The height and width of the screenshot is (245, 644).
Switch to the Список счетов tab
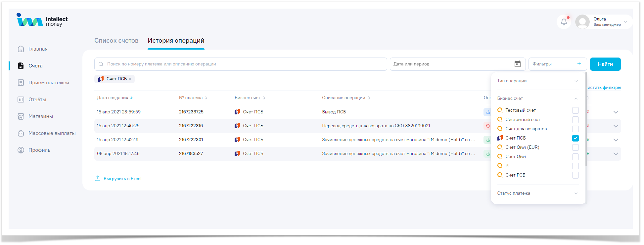116,41
